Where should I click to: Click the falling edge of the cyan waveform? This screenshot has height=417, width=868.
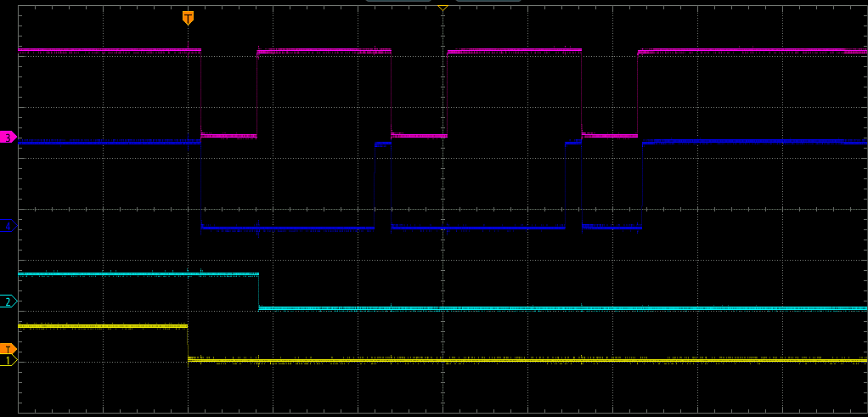[258, 291]
